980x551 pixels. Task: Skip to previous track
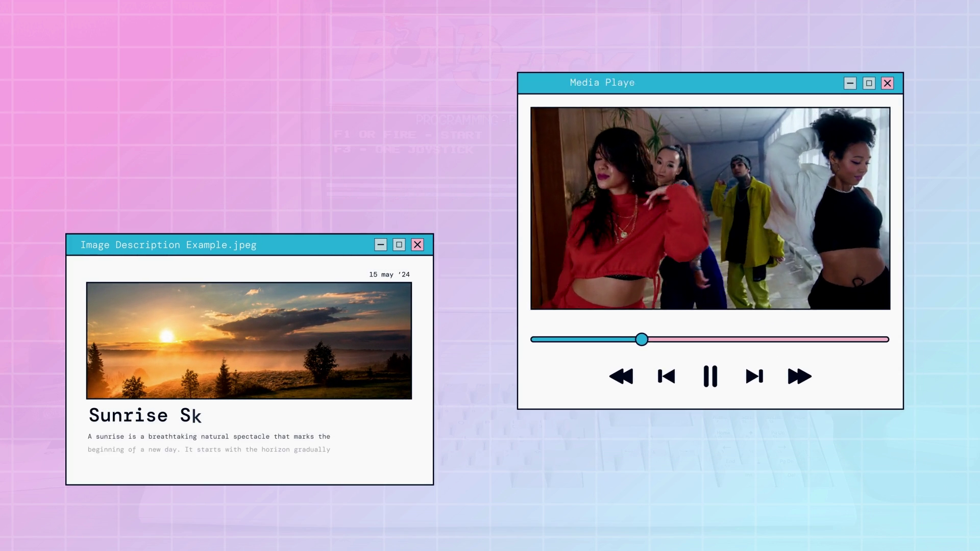[x=666, y=377]
